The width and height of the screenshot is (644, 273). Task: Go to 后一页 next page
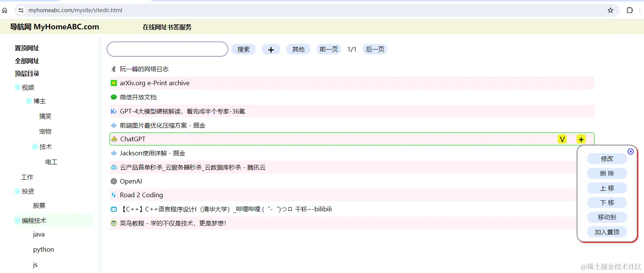(x=375, y=49)
